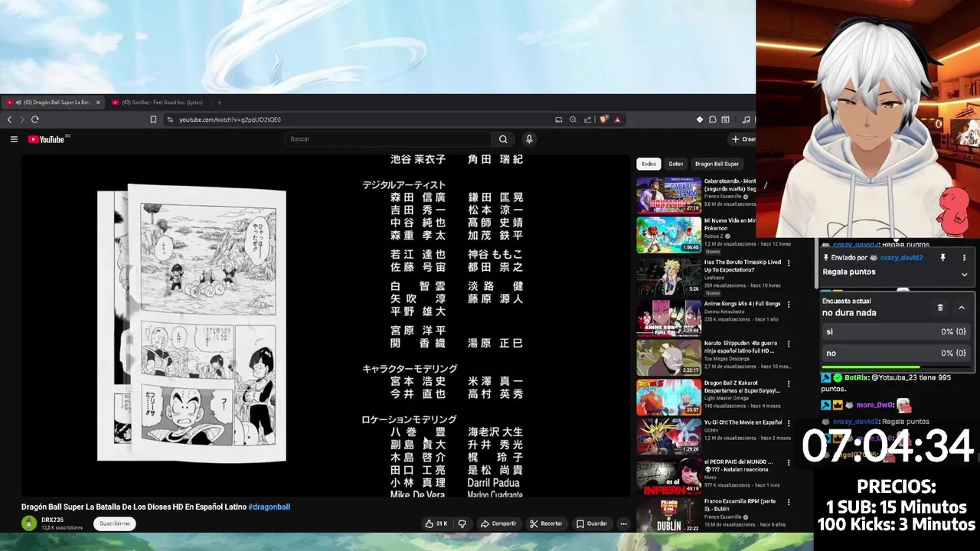Click the share icon in the address bar
Image resolution: width=980 pixels, height=551 pixels.
tap(587, 119)
